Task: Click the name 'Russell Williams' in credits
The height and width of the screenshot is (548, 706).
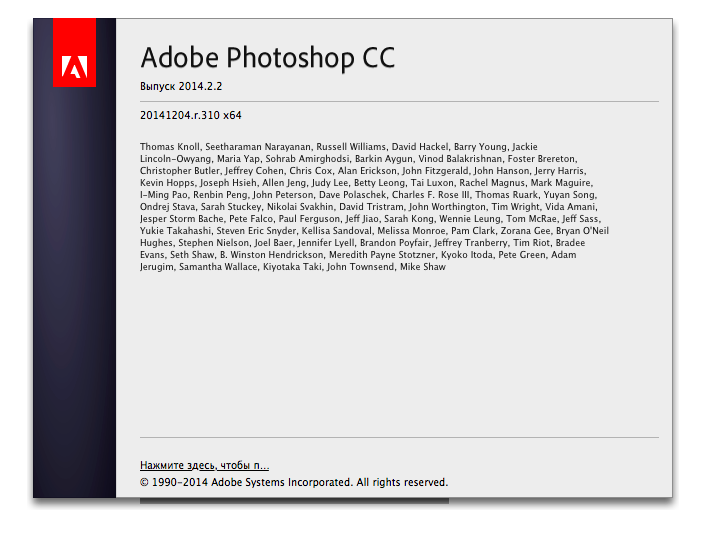Action: coord(351,147)
